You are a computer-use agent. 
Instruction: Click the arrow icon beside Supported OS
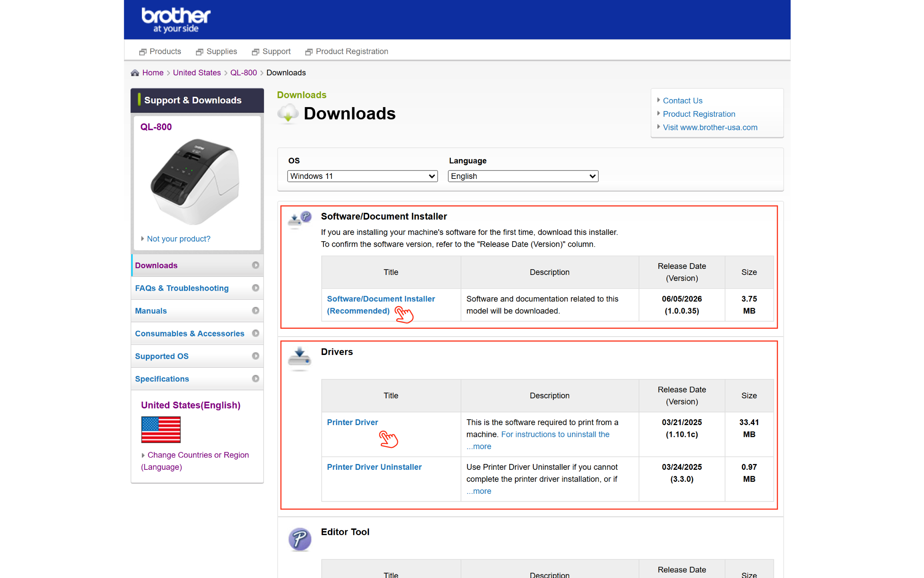255,356
